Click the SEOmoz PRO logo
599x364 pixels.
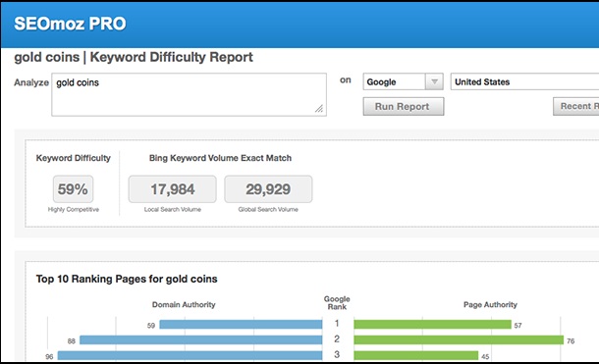click(70, 24)
